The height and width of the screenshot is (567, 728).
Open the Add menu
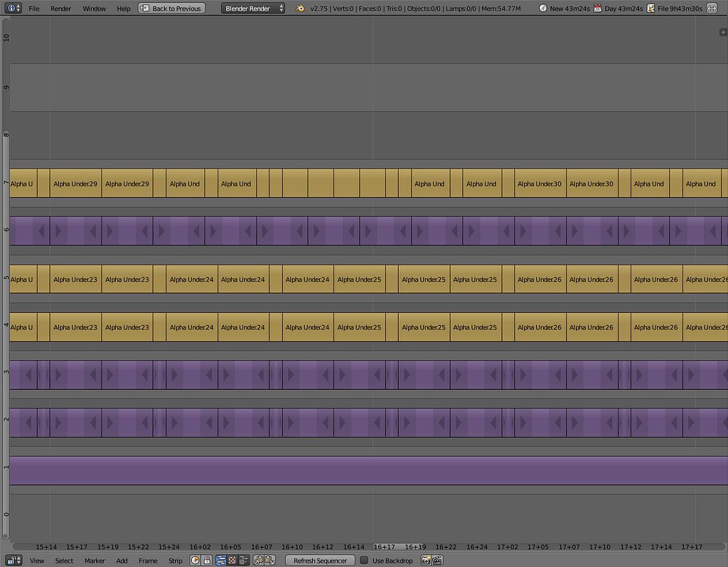122,561
